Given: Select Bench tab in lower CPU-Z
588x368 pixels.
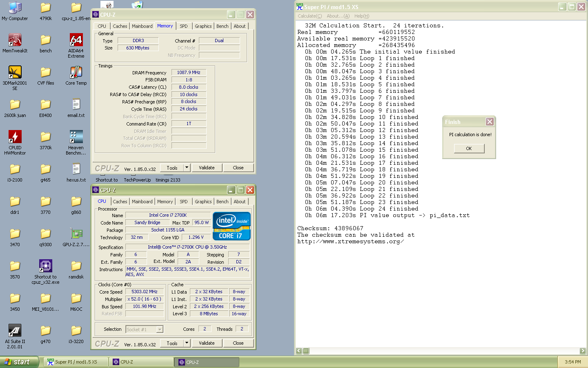Looking at the screenshot, I should pyautogui.click(x=223, y=202).
